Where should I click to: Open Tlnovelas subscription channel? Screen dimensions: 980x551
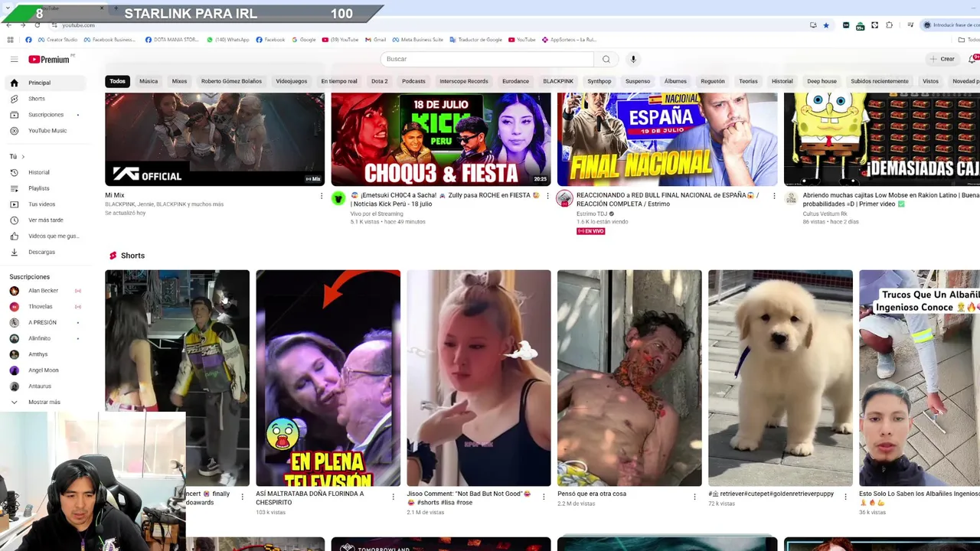point(46,307)
